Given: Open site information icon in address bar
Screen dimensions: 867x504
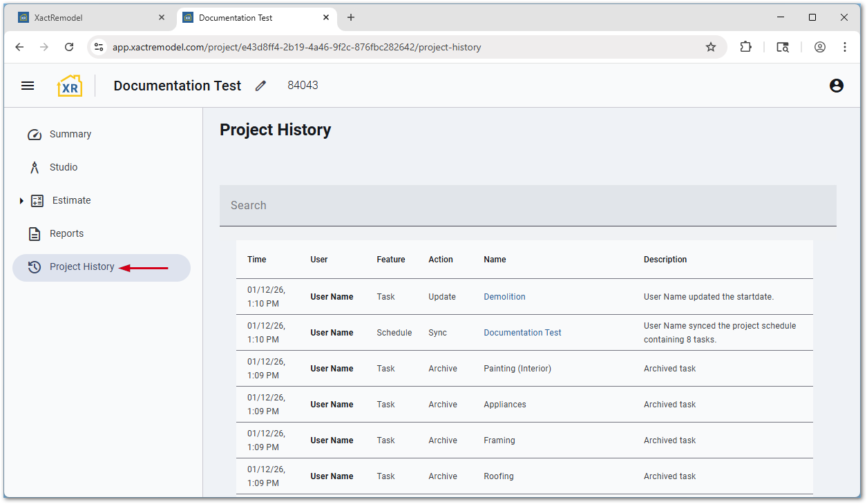Looking at the screenshot, I should (x=99, y=47).
